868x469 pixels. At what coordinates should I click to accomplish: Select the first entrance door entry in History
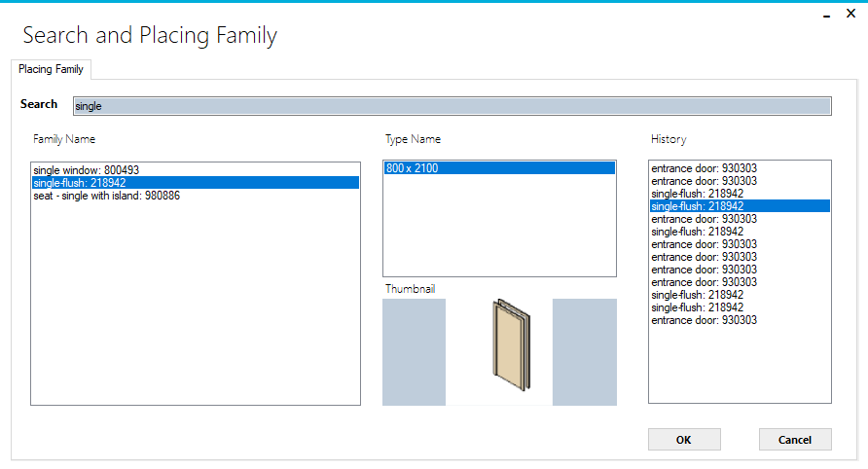[x=705, y=168]
